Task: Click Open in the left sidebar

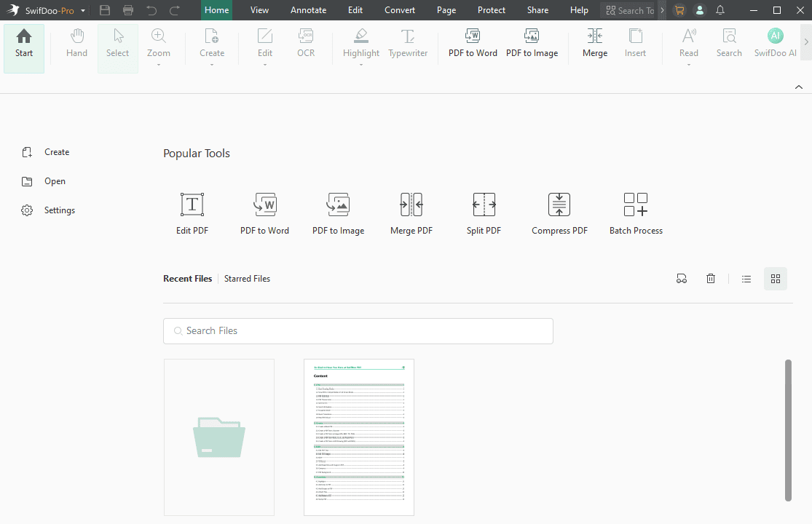Action: 55,181
